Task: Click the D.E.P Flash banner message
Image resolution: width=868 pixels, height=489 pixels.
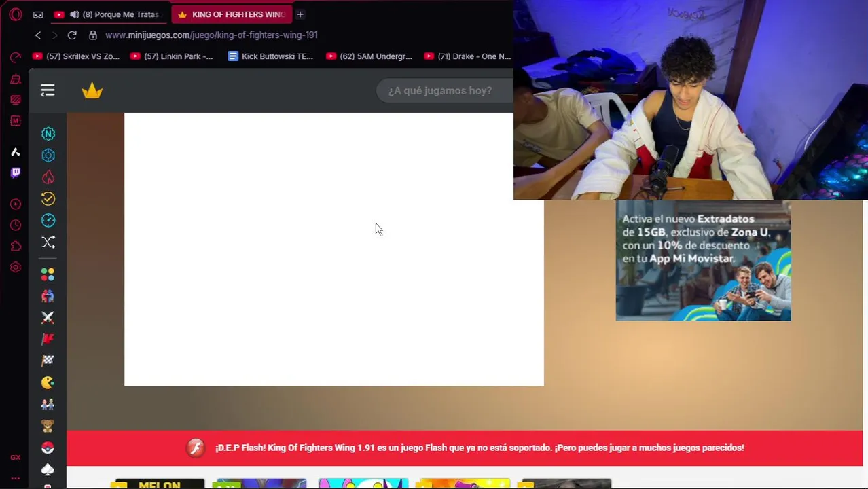Action: pos(480,448)
